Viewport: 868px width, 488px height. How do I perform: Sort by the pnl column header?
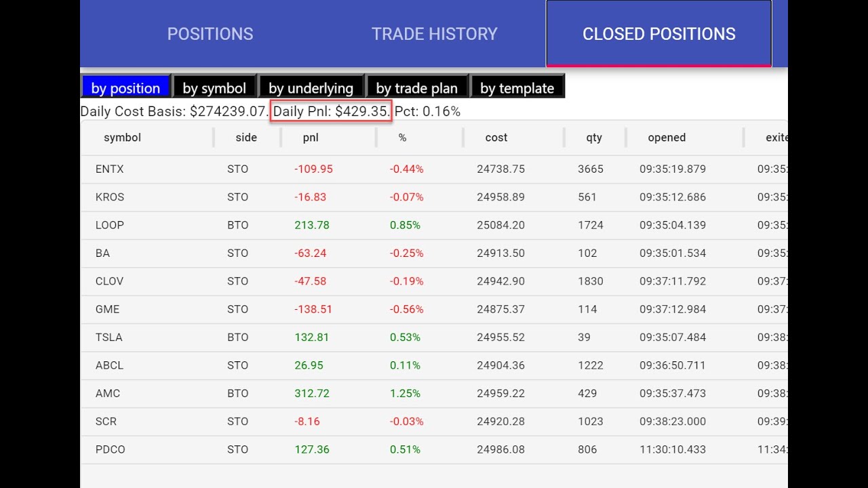pyautogui.click(x=311, y=138)
